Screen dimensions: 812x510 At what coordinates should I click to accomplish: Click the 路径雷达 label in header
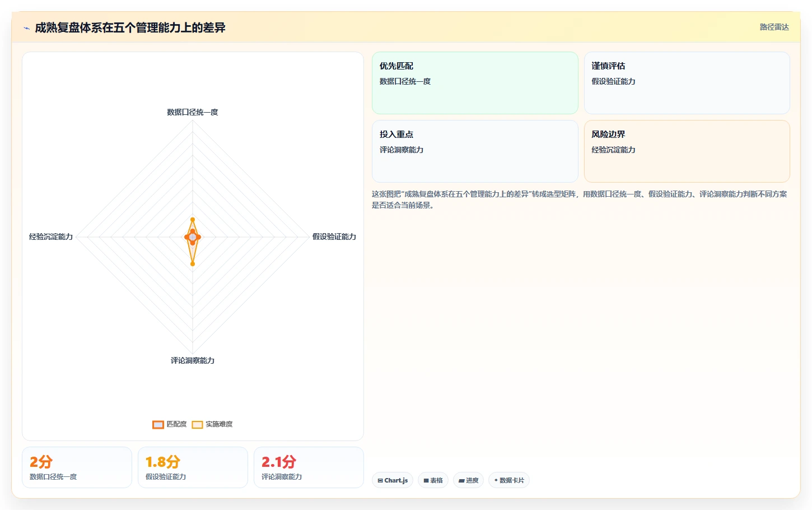point(774,27)
